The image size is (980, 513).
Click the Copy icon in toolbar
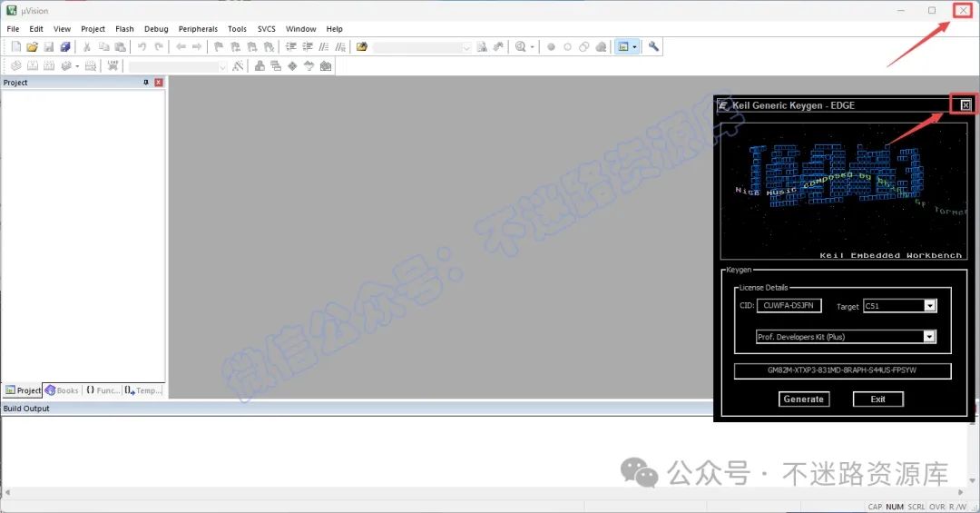pyautogui.click(x=104, y=47)
